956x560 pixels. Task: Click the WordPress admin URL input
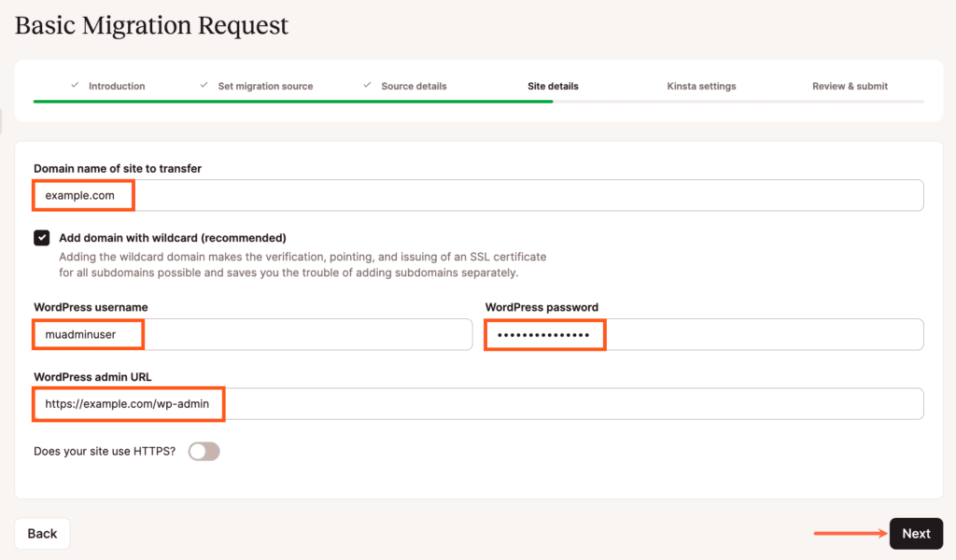[x=478, y=404]
